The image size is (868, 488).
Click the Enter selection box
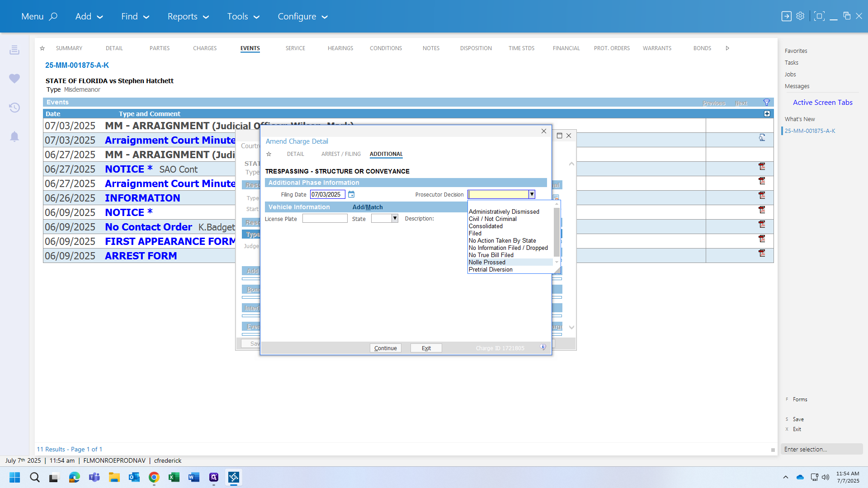[x=821, y=449]
